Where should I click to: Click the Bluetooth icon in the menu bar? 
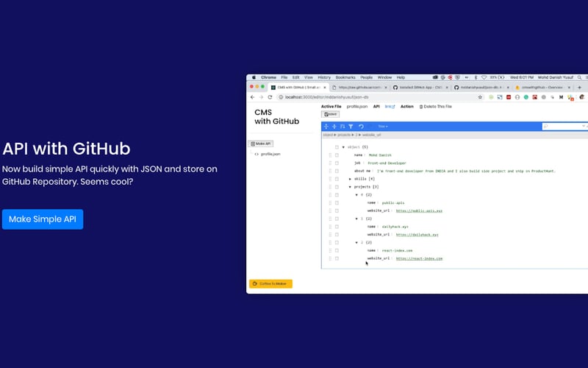pos(476,77)
